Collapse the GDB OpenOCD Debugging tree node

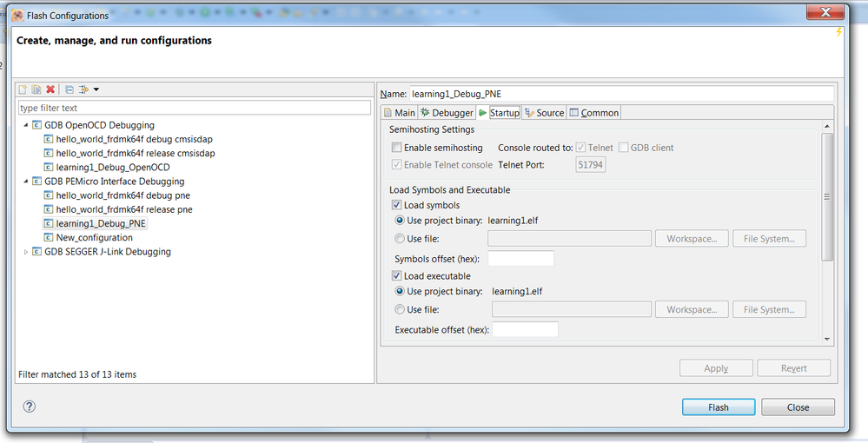25,125
